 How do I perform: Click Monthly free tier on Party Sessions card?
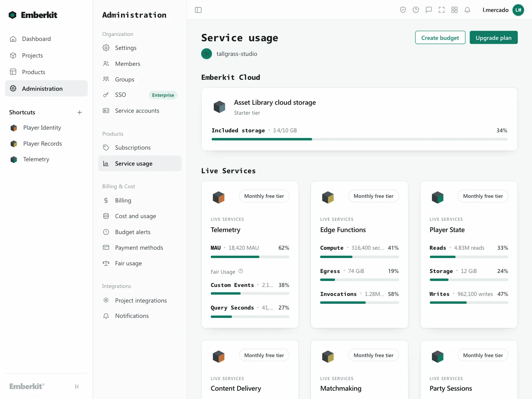point(483,355)
